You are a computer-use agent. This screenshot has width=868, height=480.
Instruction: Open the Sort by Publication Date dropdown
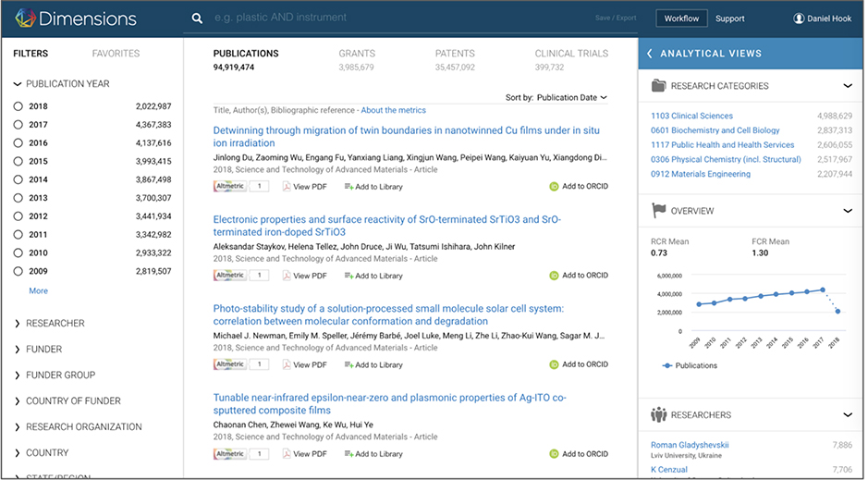click(571, 97)
